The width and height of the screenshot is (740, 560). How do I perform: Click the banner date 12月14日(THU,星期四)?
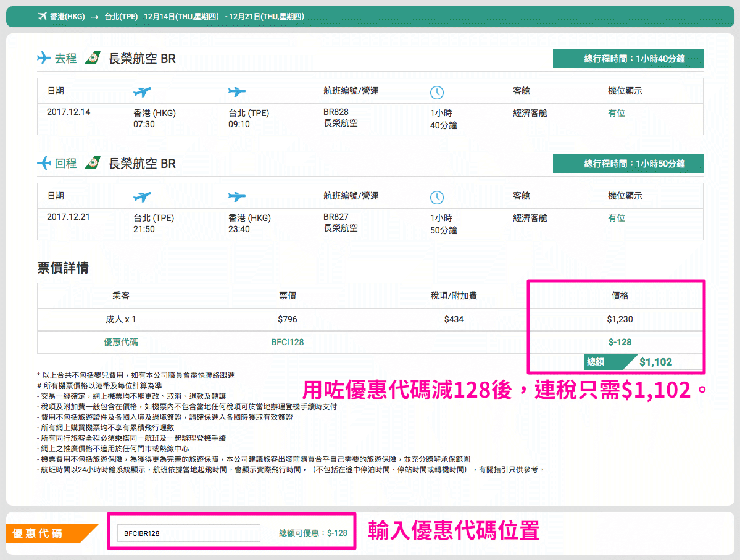[181, 17]
